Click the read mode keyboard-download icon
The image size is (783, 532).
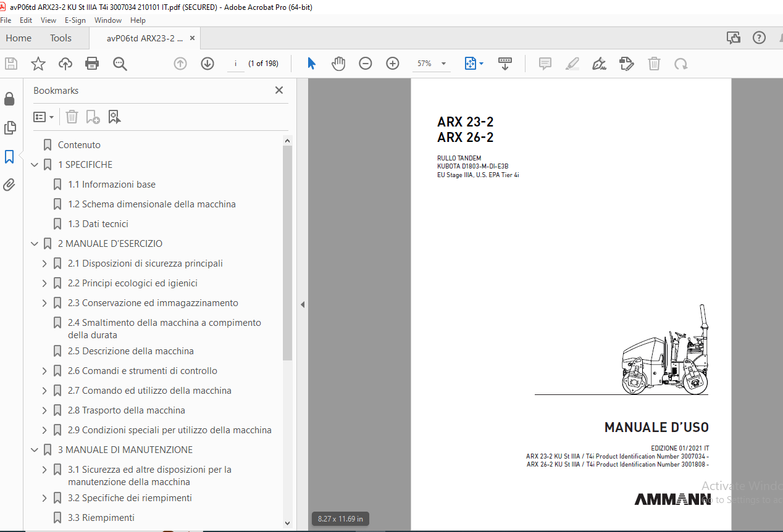click(x=505, y=64)
